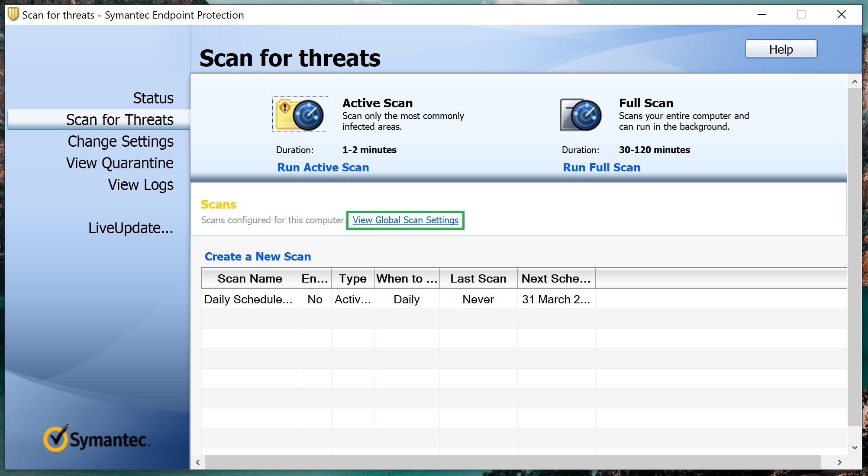
Task: Open the Status page in sidebar
Action: tap(153, 98)
